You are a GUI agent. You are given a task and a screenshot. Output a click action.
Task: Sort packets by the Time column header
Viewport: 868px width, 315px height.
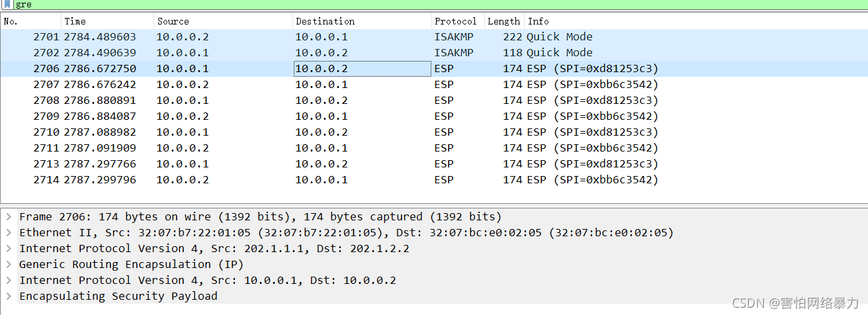108,21
